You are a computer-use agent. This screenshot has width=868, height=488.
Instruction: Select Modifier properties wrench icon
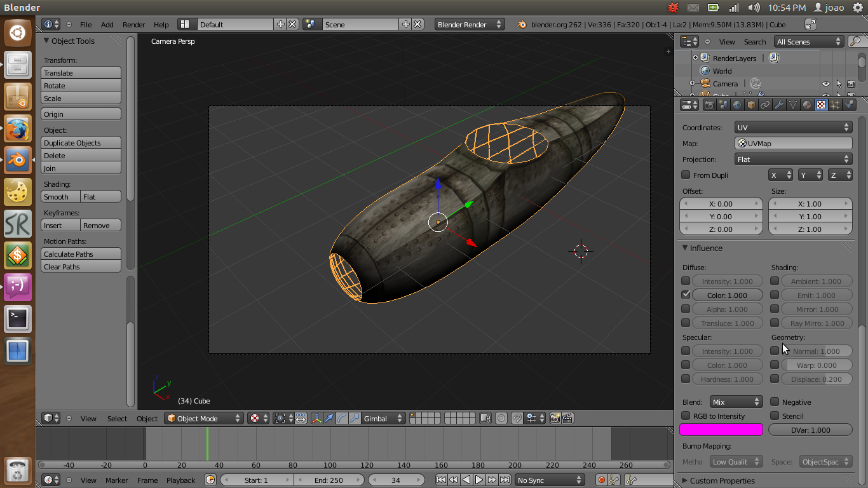coord(779,104)
